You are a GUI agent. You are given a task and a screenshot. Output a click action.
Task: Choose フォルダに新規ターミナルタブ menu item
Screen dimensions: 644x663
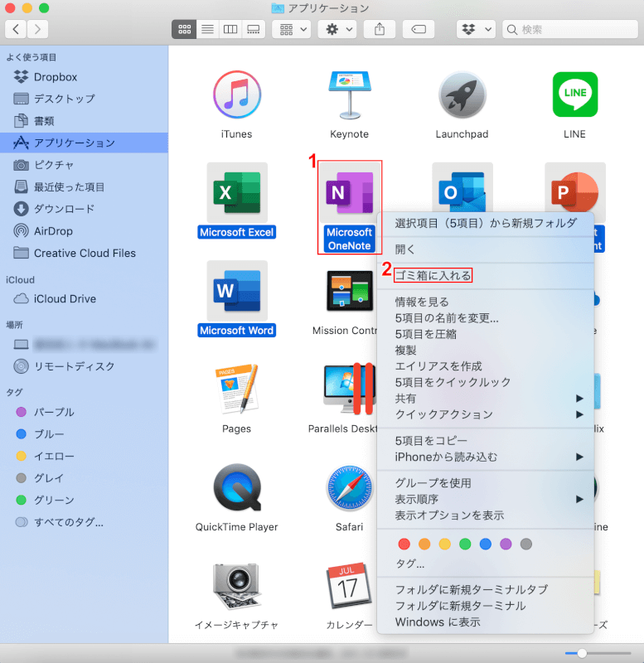tap(485, 590)
